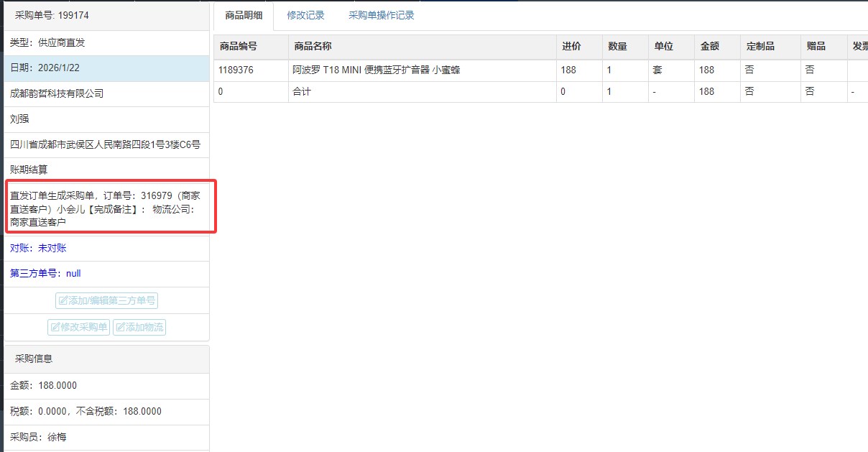The width and height of the screenshot is (868, 452).
Task: Click the 合计 total row
Action: tap(302, 92)
